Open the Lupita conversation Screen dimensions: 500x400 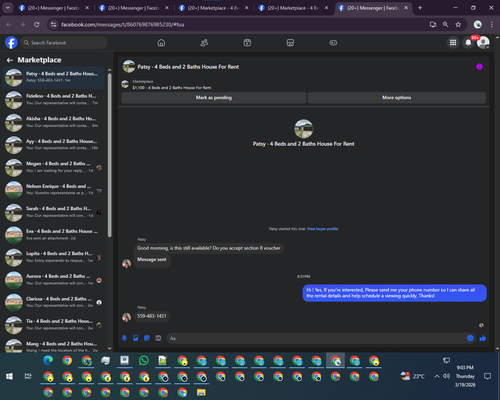tap(53, 257)
